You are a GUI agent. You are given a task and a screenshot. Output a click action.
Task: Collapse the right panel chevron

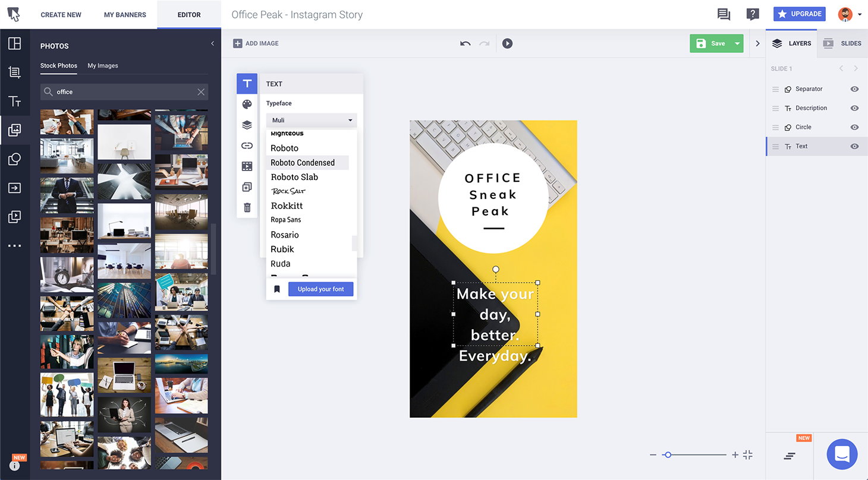[757, 43]
